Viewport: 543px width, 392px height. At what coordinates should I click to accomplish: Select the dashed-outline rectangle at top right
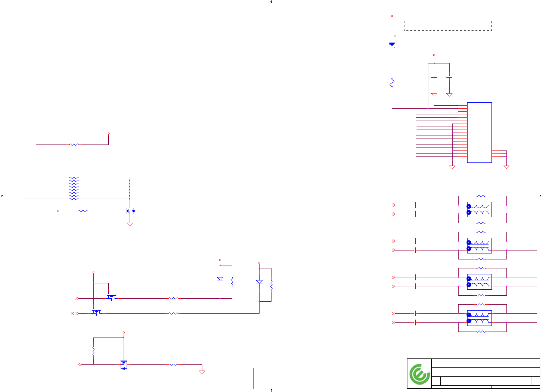click(448, 26)
